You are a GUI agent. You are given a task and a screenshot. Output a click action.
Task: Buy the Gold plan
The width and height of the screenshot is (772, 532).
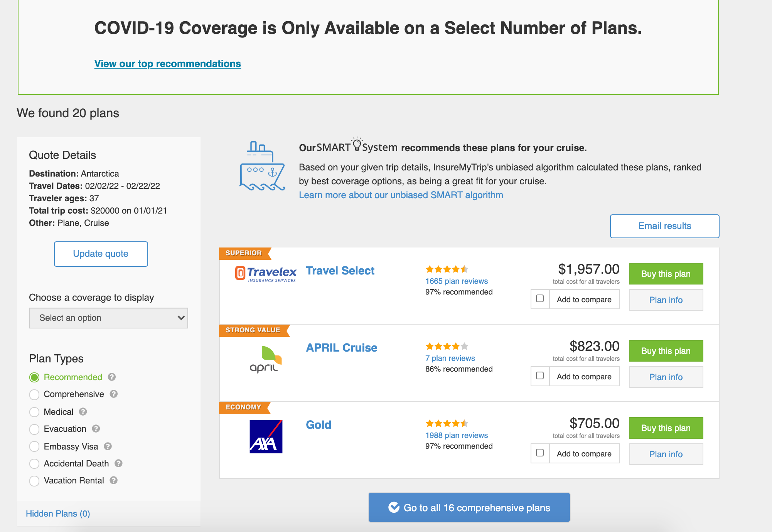pos(666,428)
